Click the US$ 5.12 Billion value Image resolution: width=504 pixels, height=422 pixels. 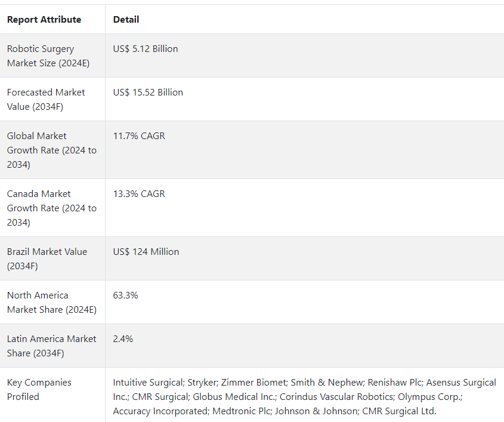coord(146,48)
